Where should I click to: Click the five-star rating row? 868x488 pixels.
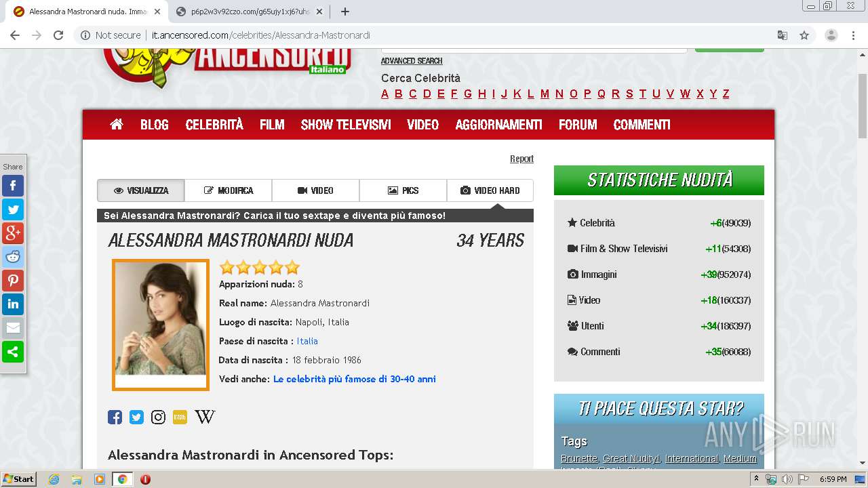click(x=259, y=267)
